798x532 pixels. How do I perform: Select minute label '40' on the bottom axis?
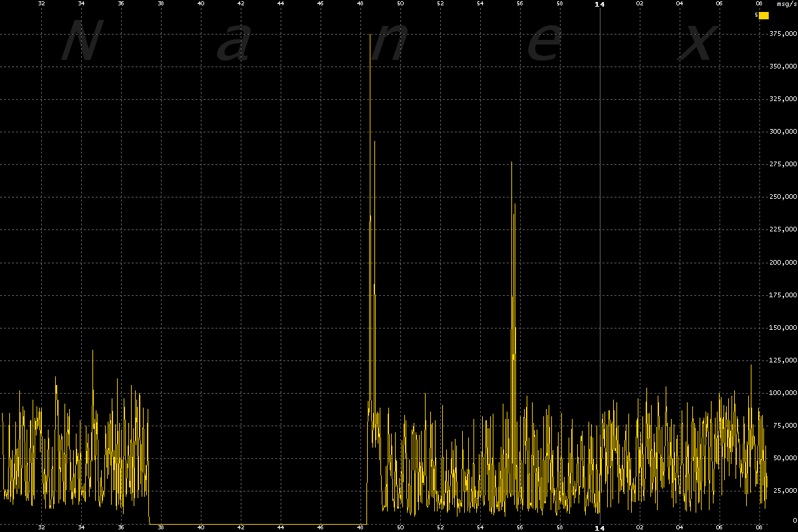point(201,528)
